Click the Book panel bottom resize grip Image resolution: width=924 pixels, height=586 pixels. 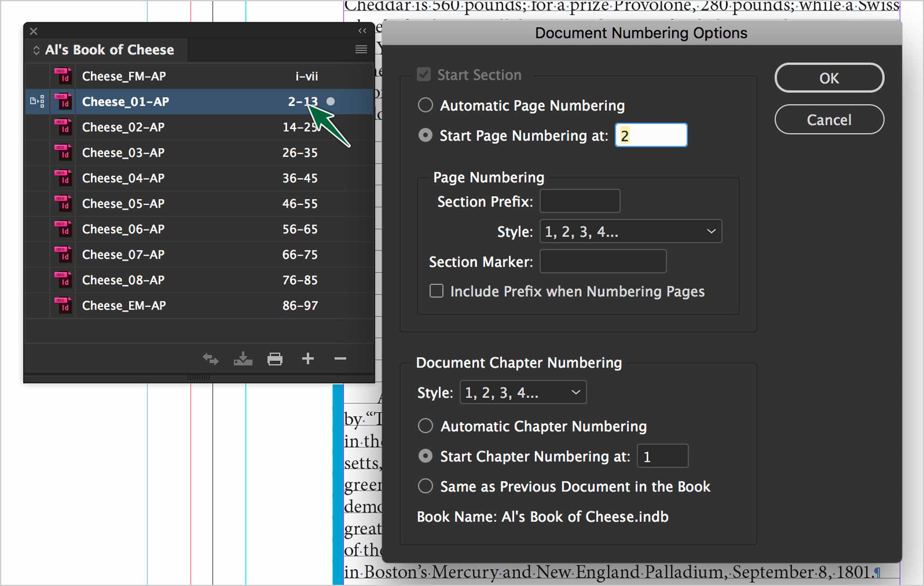point(199,378)
